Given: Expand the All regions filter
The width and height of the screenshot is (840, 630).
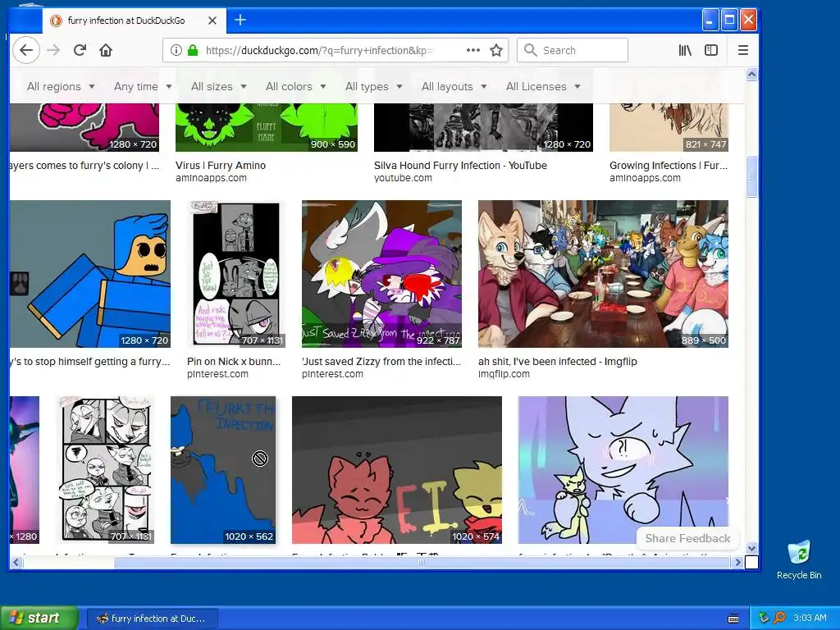Looking at the screenshot, I should (61, 86).
